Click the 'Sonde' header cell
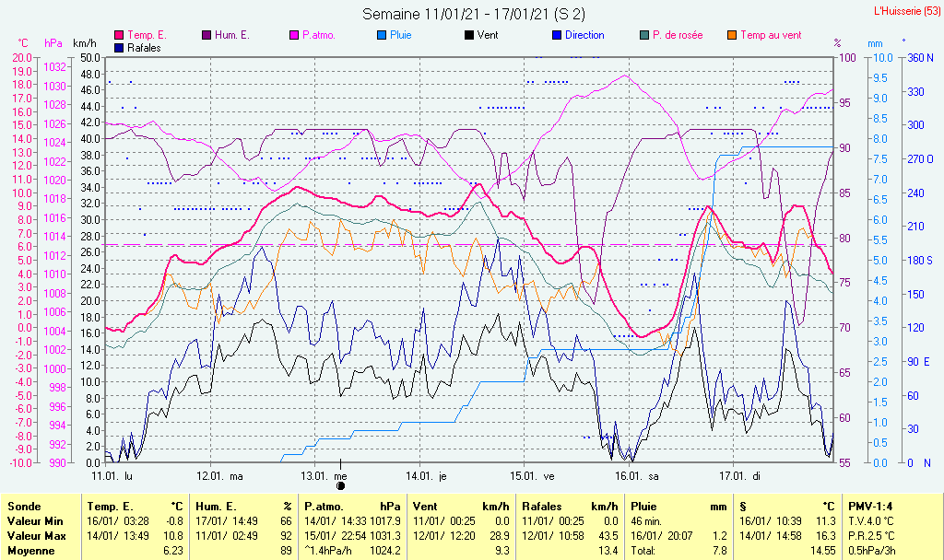944x560 pixels. coord(24,507)
